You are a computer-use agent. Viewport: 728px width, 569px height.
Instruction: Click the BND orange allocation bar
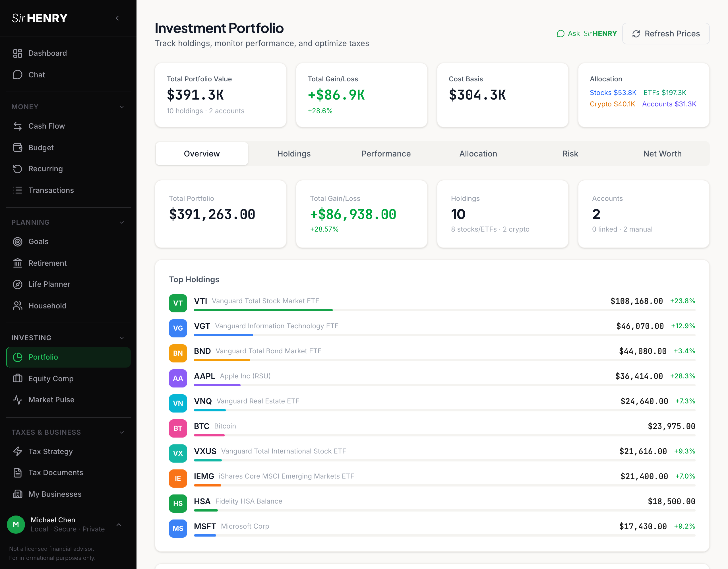point(222,360)
